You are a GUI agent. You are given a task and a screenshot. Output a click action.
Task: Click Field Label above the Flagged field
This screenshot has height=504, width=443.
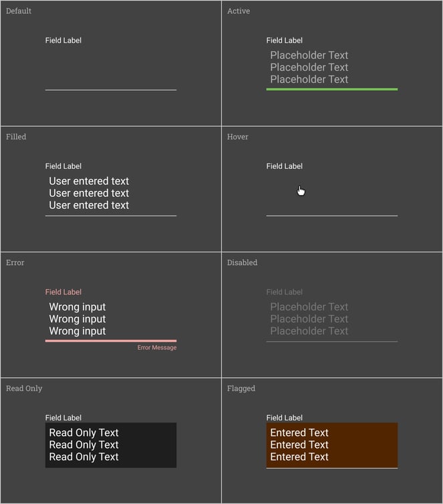[x=285, y=418]
